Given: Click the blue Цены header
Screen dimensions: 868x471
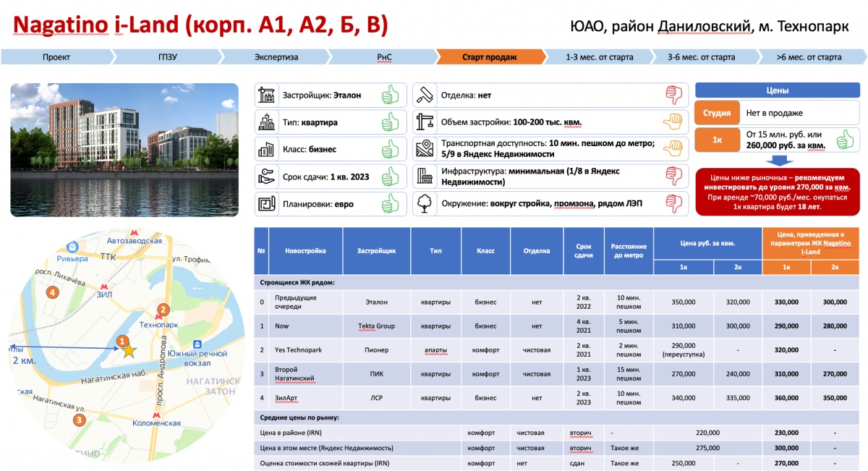Looking at the screenshot, I should click(x=777, y=91).
